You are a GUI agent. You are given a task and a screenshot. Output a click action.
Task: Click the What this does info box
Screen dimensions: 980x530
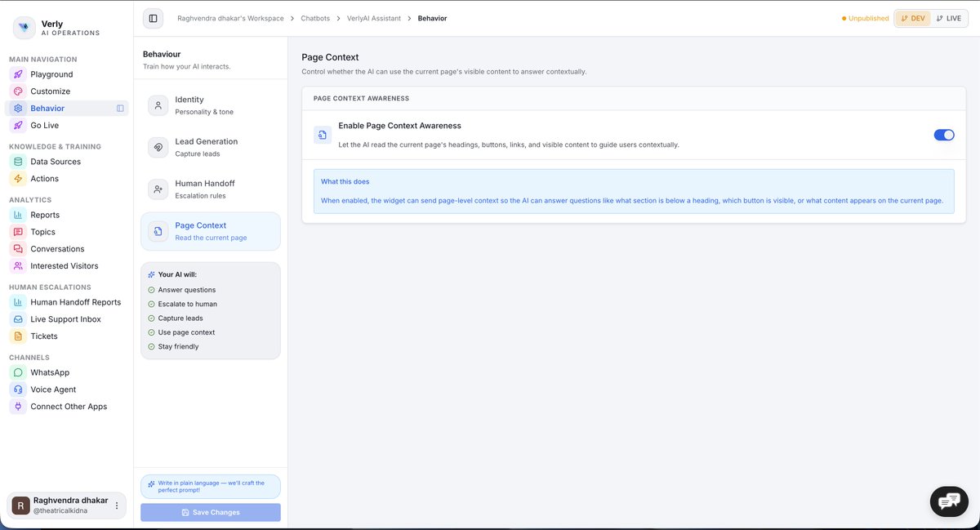click(634, 191)
